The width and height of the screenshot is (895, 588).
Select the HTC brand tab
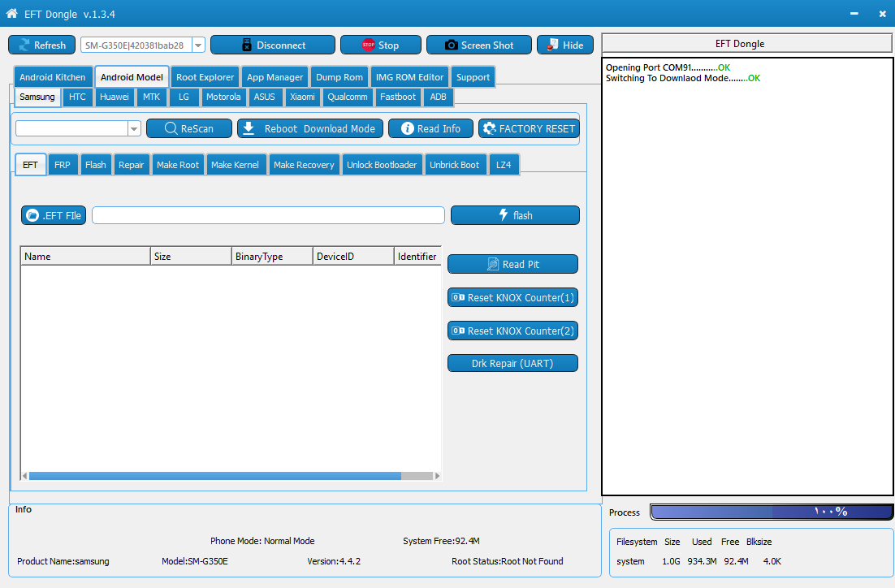[x=77, y=97]
